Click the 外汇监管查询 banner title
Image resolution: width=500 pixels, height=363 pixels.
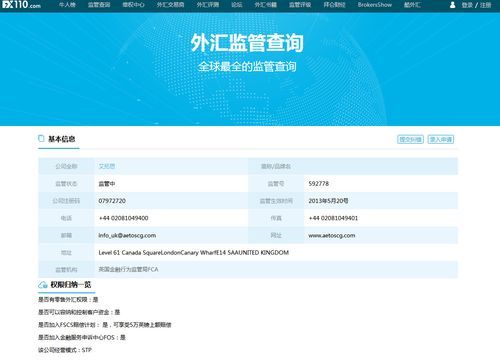coord(247,43)
